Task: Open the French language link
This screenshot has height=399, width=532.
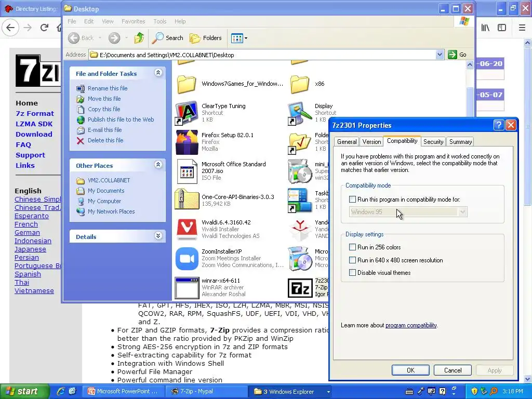Action: point(26,224)
